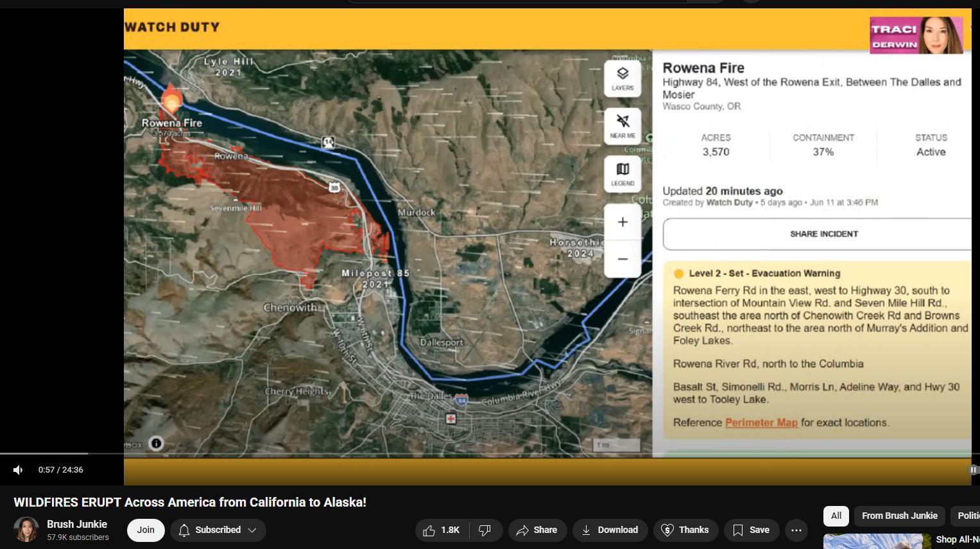Viewport: 980px width, 549px height.
Task: Select the All filter chip
Action: tap(836, 516)
